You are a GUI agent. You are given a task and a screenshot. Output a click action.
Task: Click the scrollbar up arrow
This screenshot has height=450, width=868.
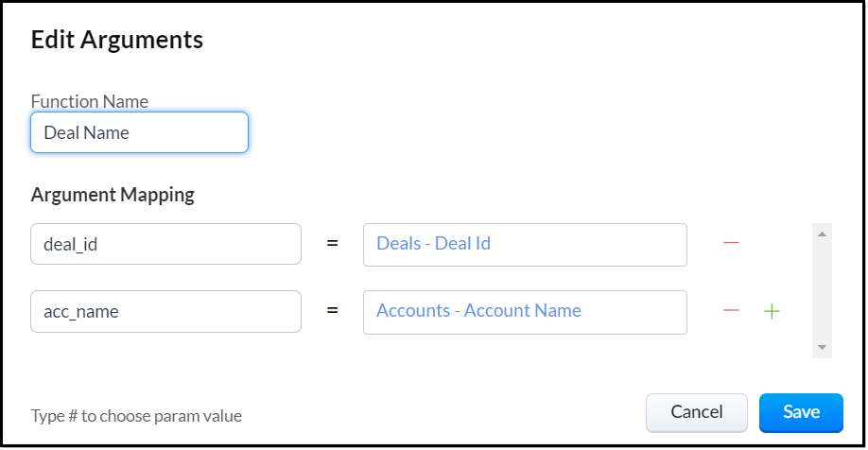(822, 234)
